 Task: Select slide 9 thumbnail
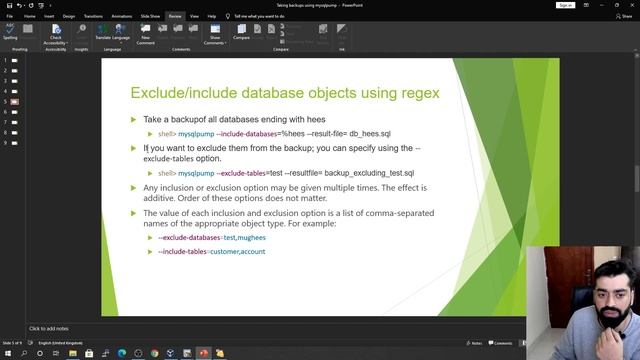(15, 143)
